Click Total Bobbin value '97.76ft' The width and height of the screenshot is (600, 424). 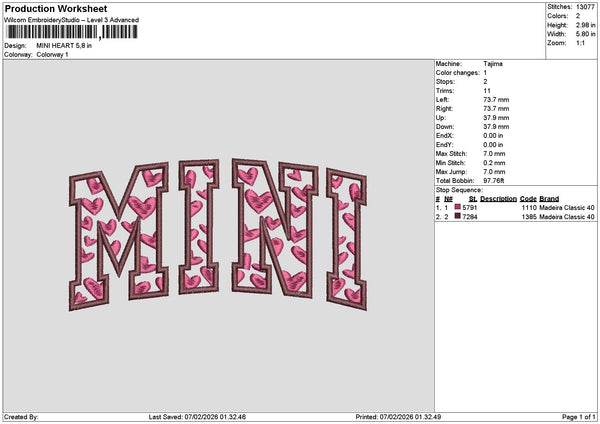[494, 181]
